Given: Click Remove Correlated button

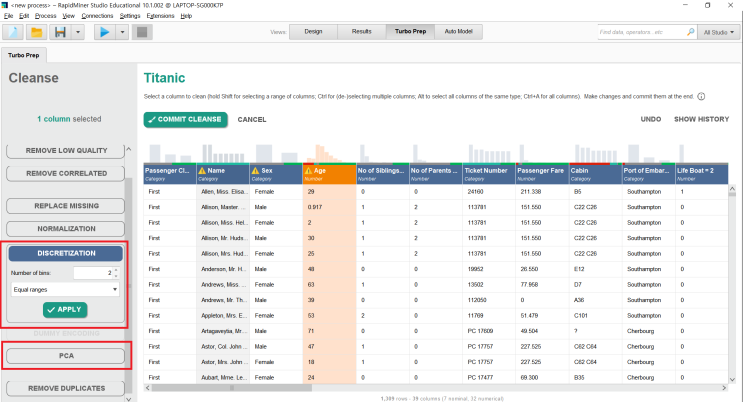Looking at the screenshot, I should tap(65, 174).
